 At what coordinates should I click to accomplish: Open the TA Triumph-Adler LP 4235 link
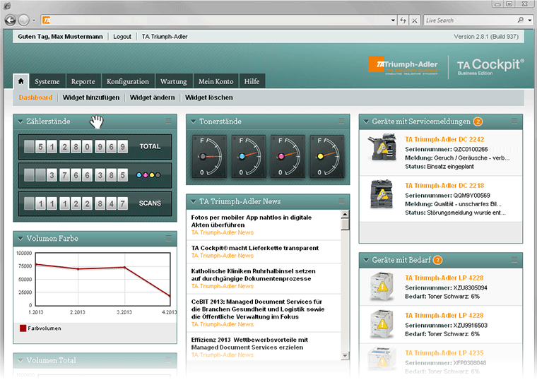click(x=444, y=353)
